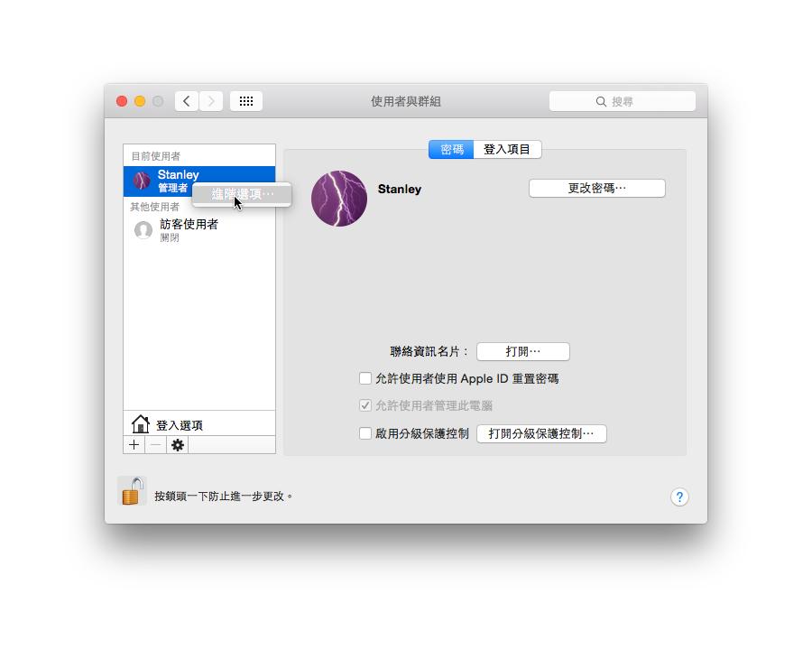Go back with the left arrow button
This screenshot has height=650, width=812.
(187, 101)
